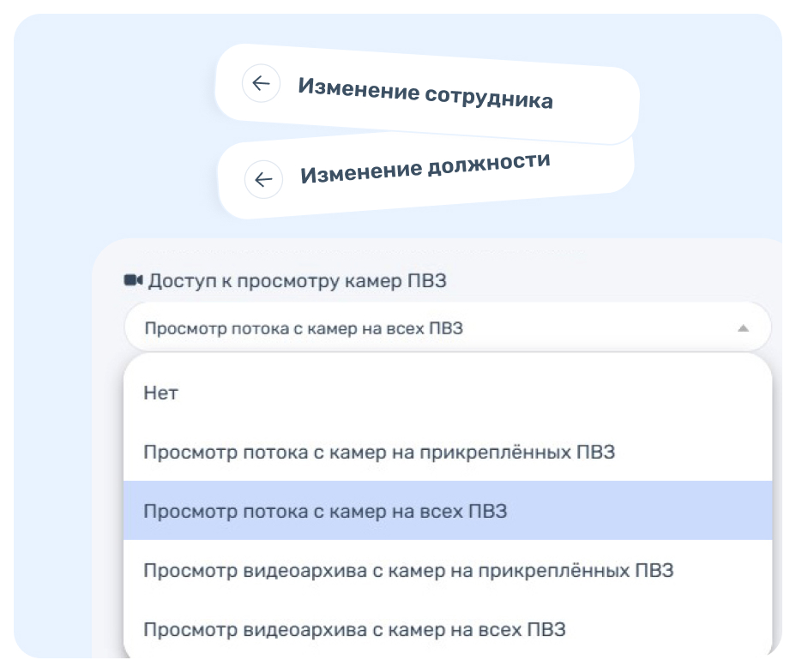Click the back arrow on 'Изменение должности' card

[262, 180]
